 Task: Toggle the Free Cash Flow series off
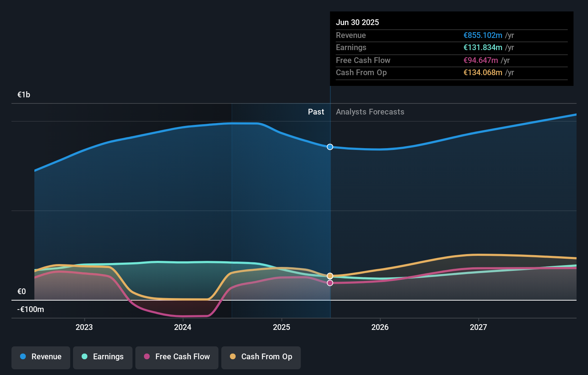pos(177,357)
